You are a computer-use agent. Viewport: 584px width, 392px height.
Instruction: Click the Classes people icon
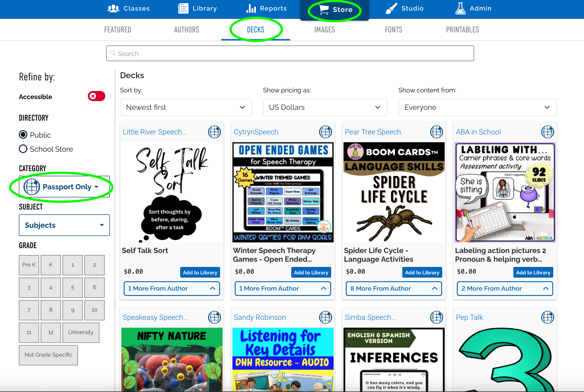pyautogui.click(x=113, y=9)
